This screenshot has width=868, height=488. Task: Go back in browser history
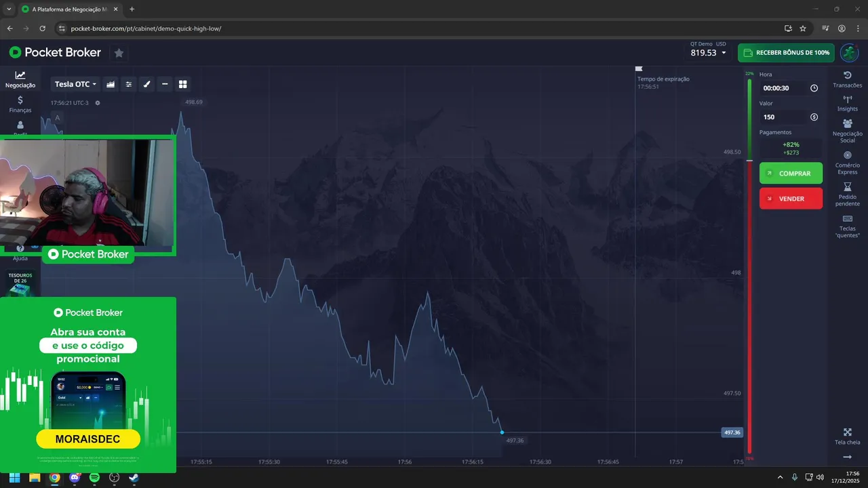(x=9, y=28)
